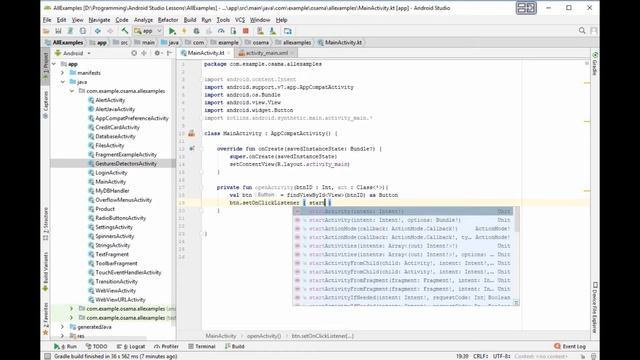Click the Search Everywhere magnifier icon
This screenshot has width=640, height=360.
tap(582, 31)
